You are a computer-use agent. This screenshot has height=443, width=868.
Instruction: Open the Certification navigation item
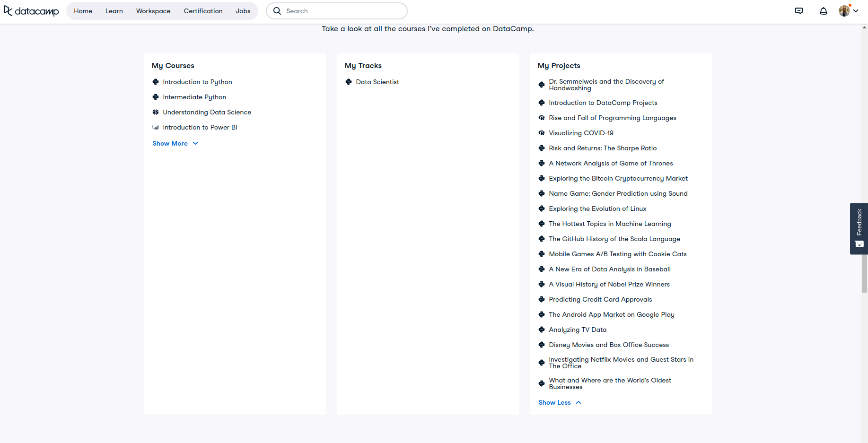(203, 11)
